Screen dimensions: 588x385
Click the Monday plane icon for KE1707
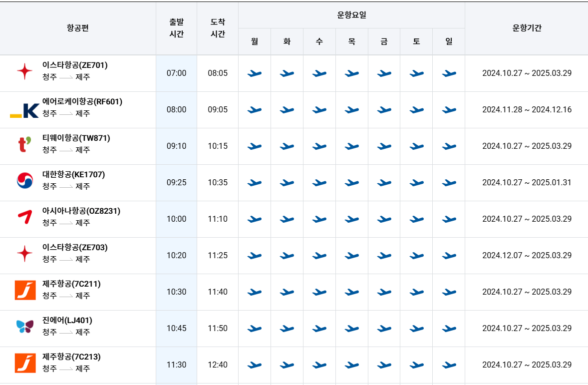[x=255, y=183]
